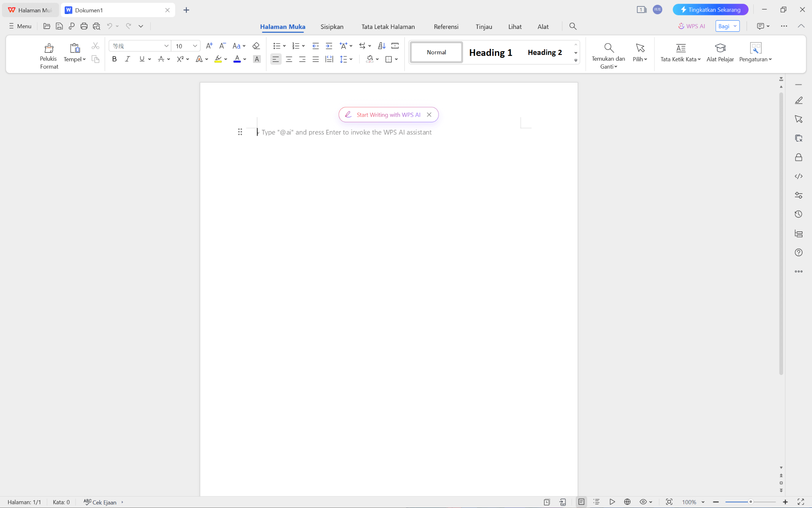Click the history clock icon in right sidebar
This screenshot has width=812, height=508.
[x=799, y=214]
